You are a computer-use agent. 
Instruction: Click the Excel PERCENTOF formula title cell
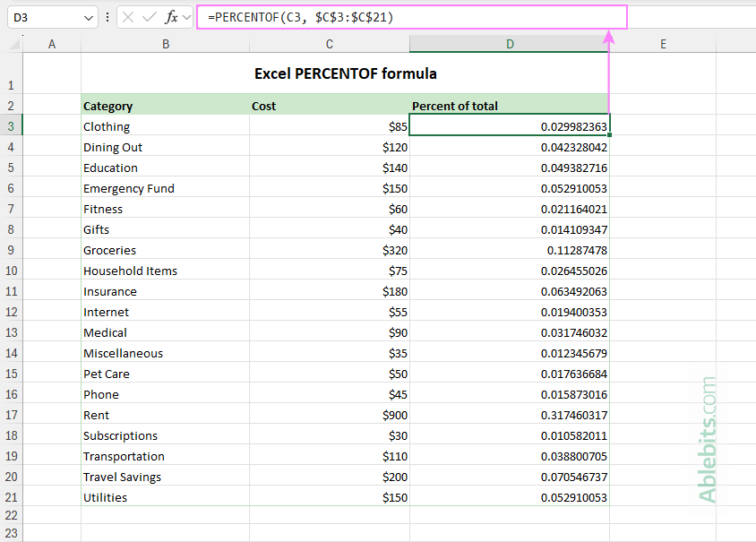346,73
